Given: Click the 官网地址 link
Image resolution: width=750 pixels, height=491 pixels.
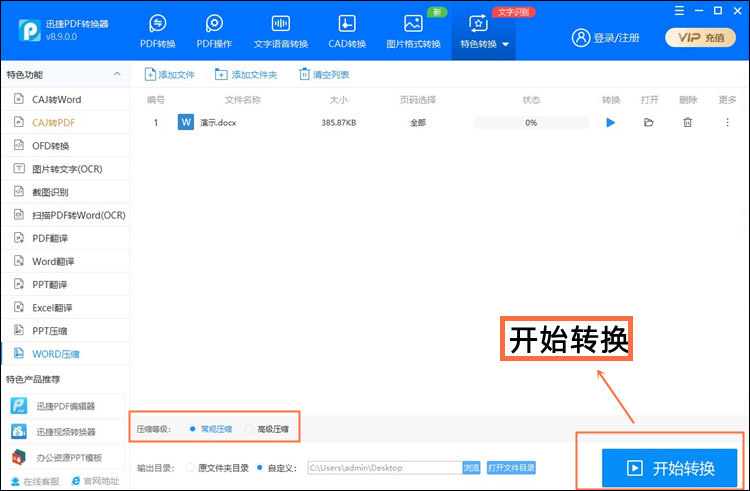Looking at the screenshot, I should [95, 481].
